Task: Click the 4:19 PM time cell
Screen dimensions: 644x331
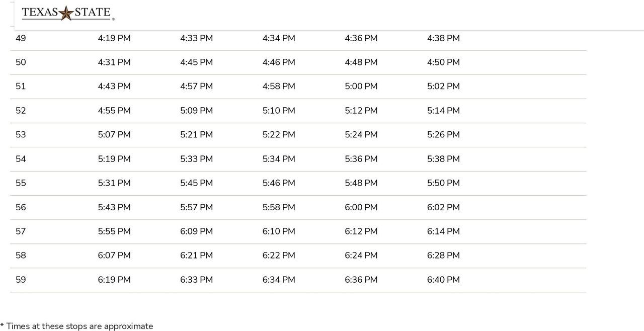Action: (x=114, y=38)
